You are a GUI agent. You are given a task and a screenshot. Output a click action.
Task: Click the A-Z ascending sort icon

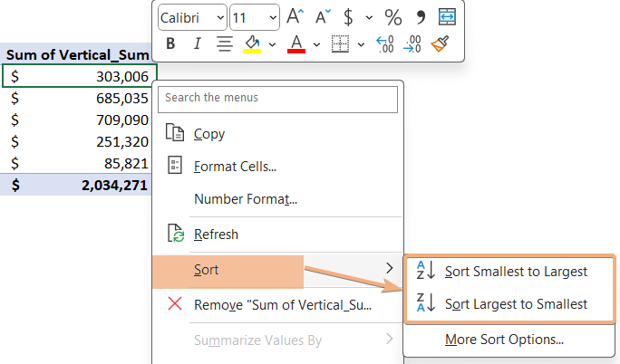coord(425,270)
